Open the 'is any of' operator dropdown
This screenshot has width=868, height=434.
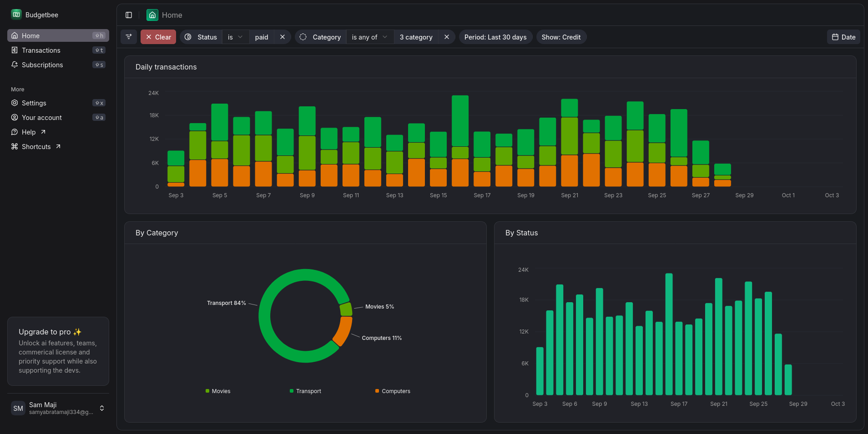[x=369, y=37]
